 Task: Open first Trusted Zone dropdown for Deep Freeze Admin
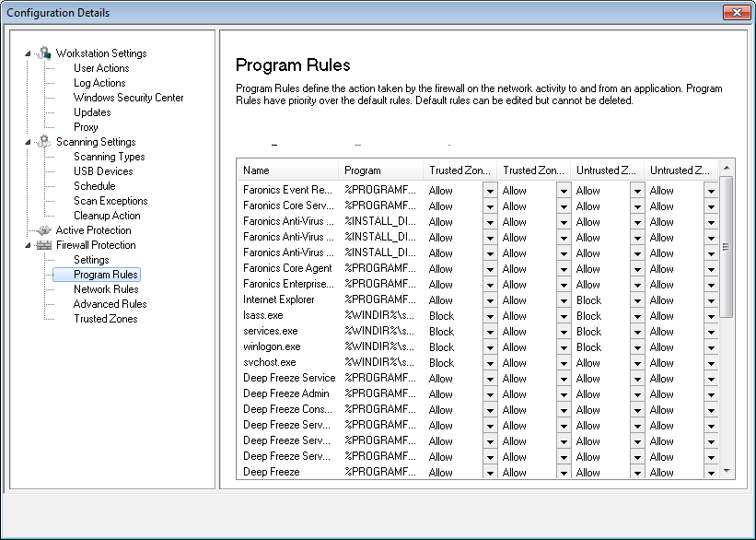coord(490,394)
